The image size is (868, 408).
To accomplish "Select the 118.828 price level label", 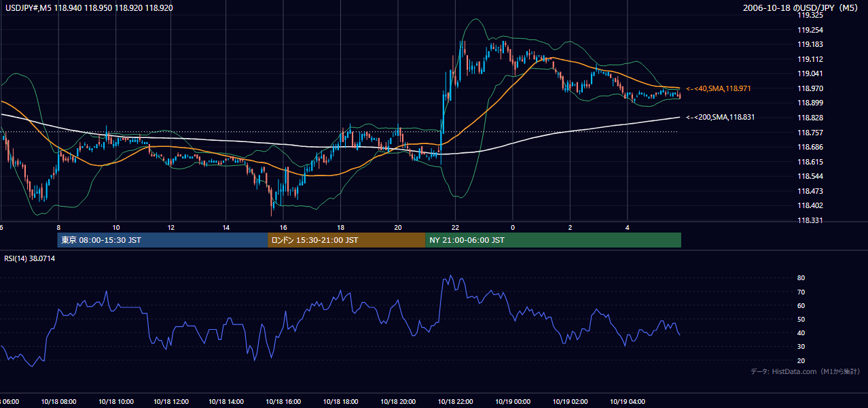I will point(810,118).
